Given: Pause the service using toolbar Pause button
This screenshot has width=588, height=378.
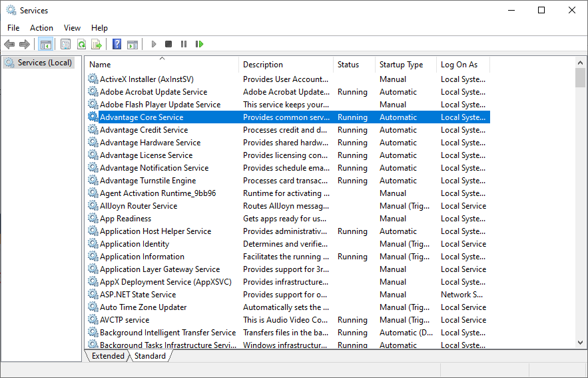Looking at the screenshot, I should tap(184, 44).
